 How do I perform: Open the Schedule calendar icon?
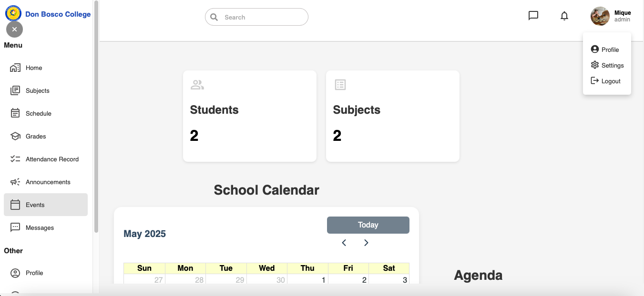[x=15, y=114]
